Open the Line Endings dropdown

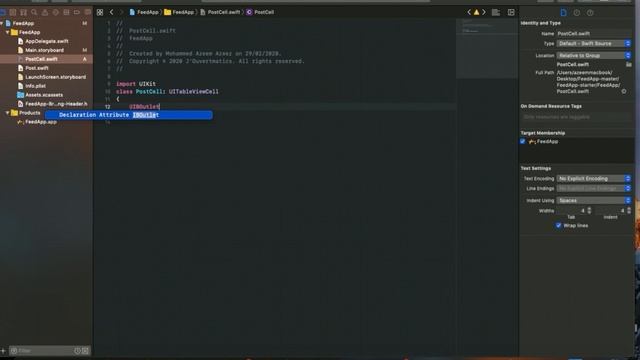click(594, 189)
